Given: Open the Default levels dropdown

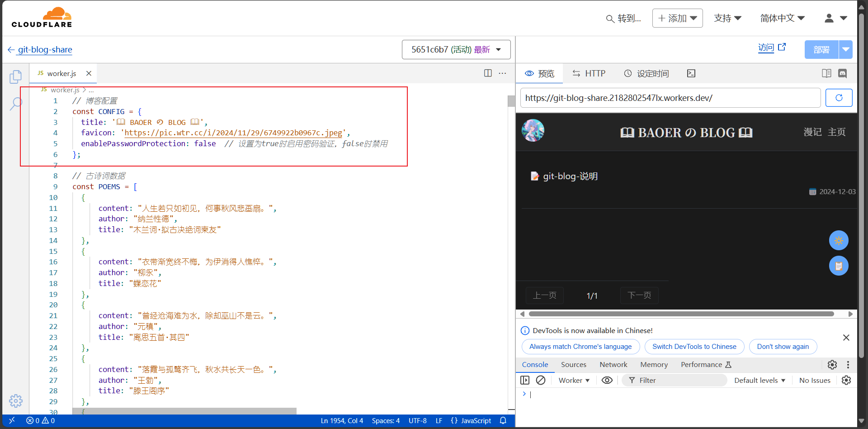Looking at the screenshot, I should click(x=759, y=380).
